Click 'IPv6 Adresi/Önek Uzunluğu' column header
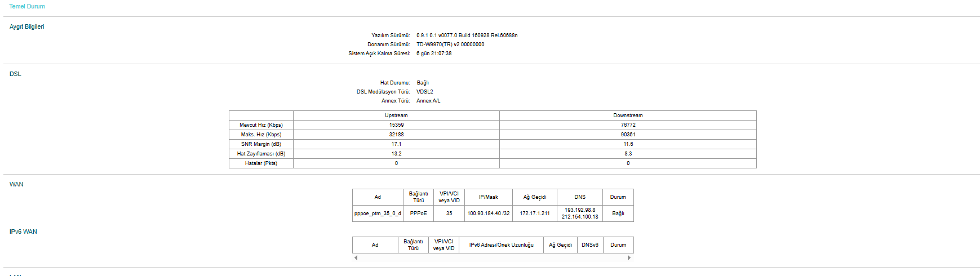This screenshot has width=980, height=276. [502, 245]
